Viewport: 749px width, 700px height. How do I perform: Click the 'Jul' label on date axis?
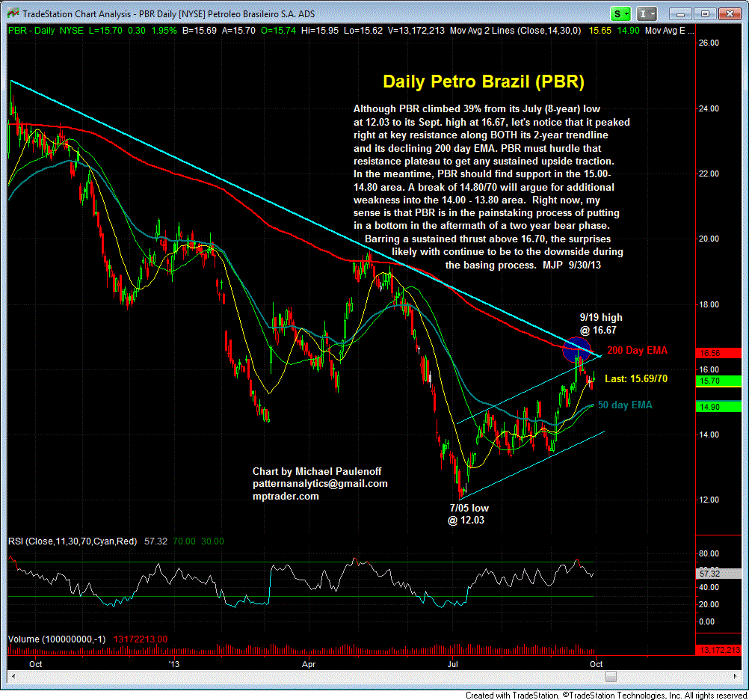452,664
